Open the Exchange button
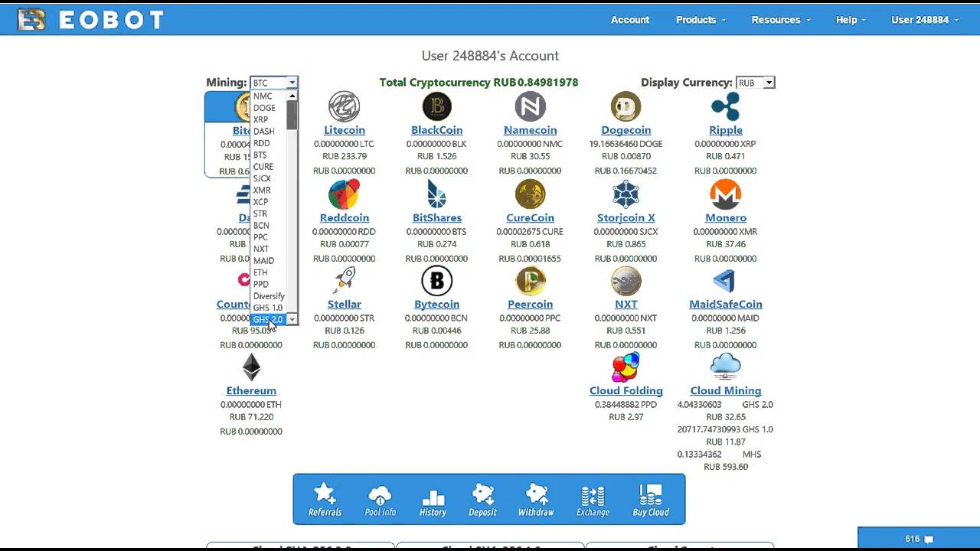The image size is (980, 551). 593,500
